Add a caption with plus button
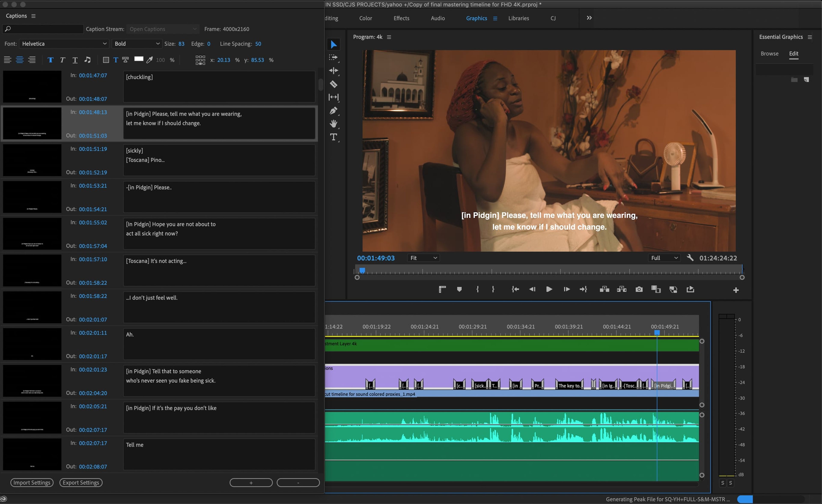 coord(251,482)
